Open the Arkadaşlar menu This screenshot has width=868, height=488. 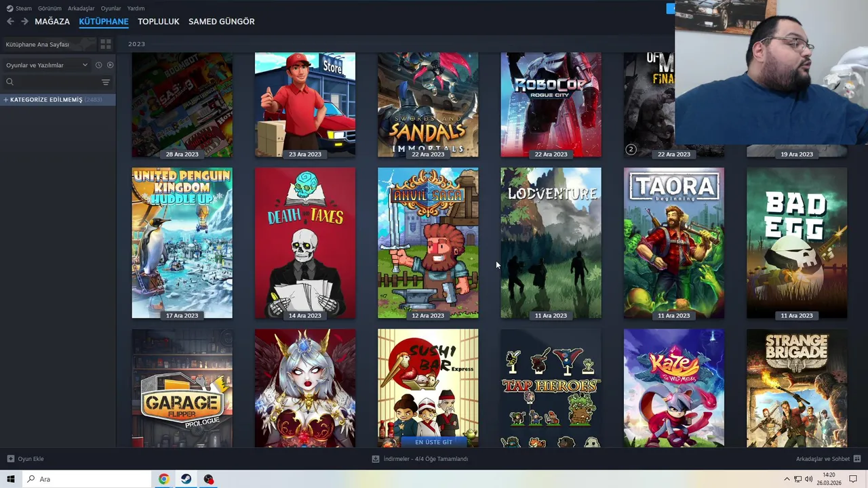coord(81,8)
